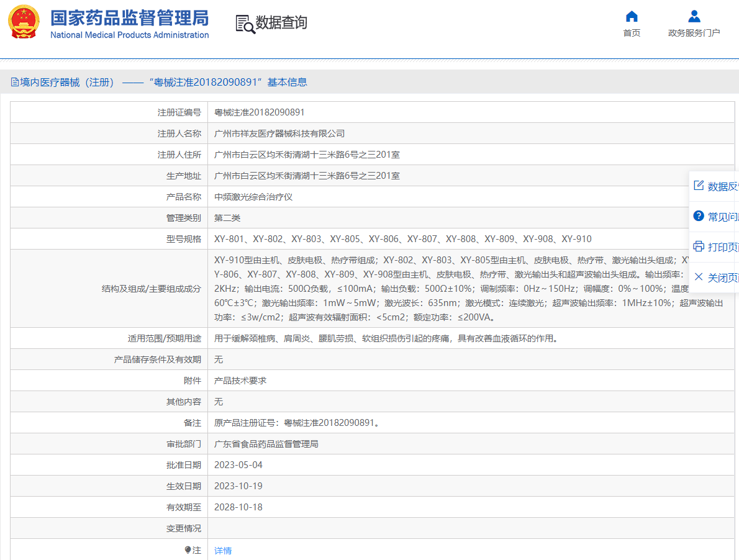Click the 有效期至 row label
739x560 pixels.
click(x=184, y=508)
